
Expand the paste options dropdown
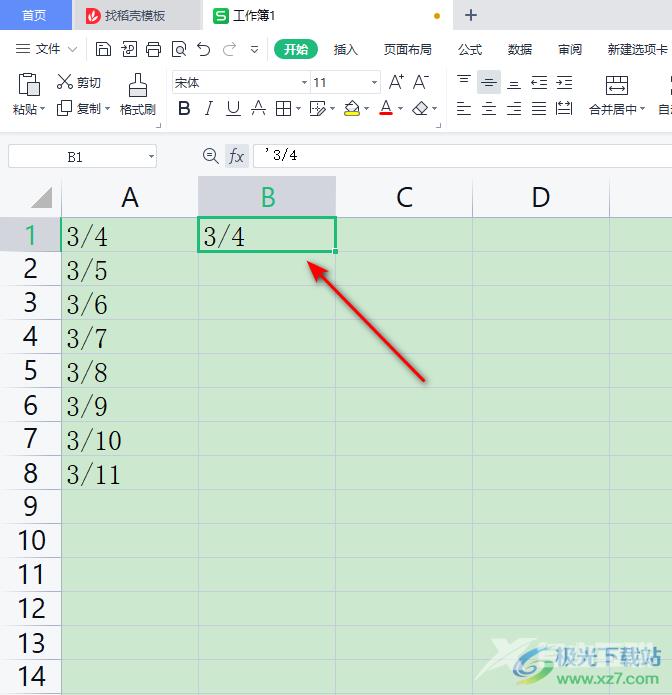43,109
